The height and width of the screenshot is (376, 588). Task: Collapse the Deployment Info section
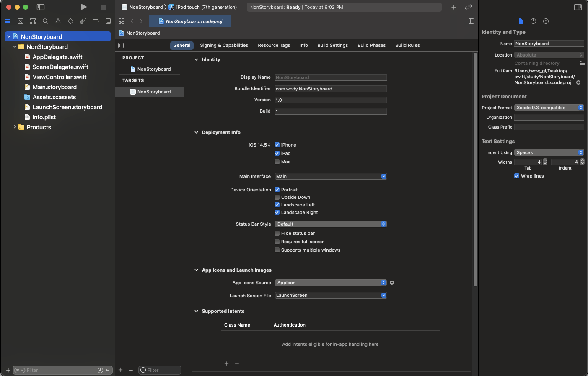click(x=196, y=132)
